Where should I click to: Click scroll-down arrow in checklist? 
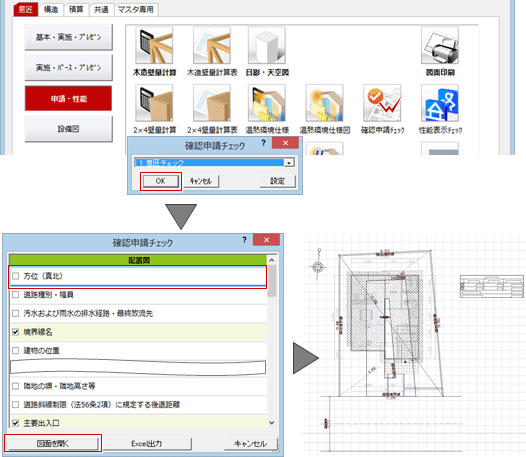(x=272, y=423)
